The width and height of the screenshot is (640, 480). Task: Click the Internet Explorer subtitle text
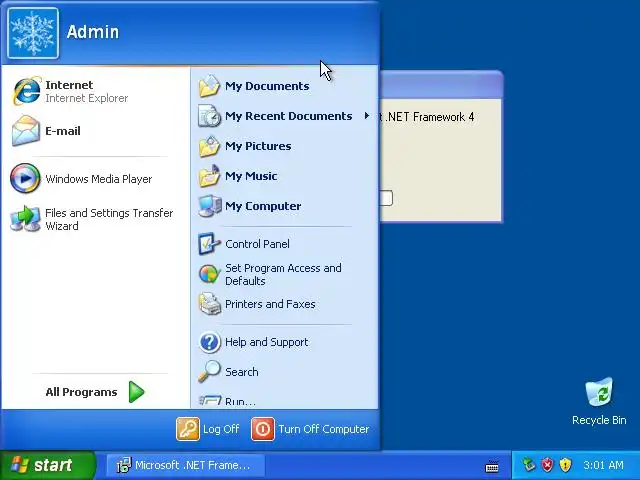click(87, 98)
